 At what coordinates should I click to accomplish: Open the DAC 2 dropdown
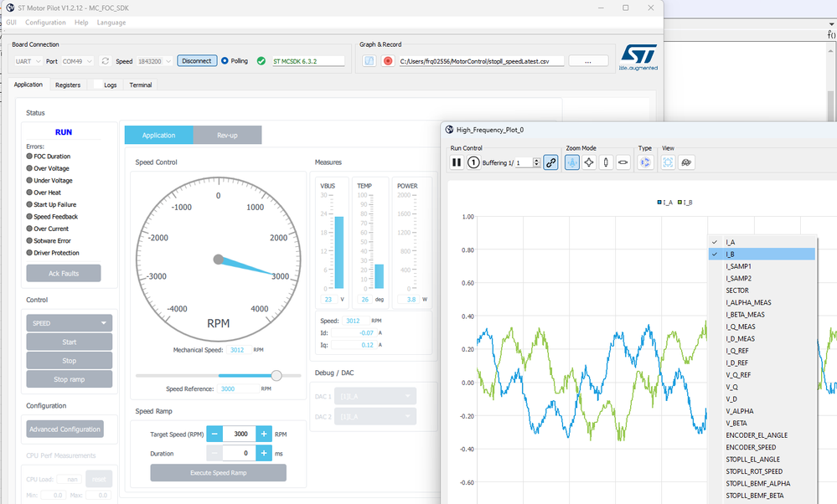(x=375, y=417)
